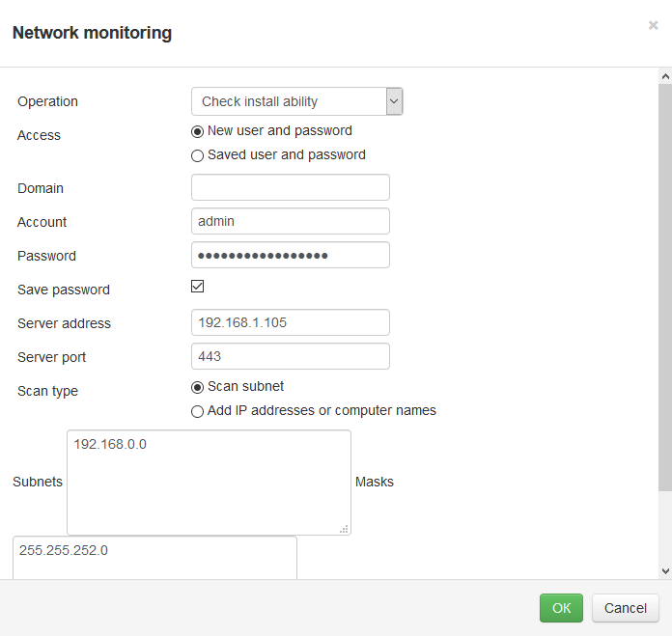The width and height of the screenshot is (672, 636).
Task: Focus the Password field
Action: coord(290,255)
